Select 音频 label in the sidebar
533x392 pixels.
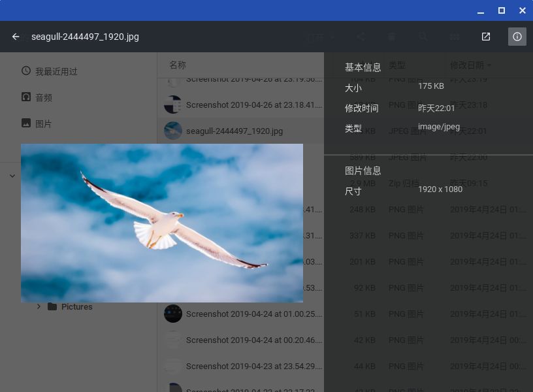tap(44, 97)
